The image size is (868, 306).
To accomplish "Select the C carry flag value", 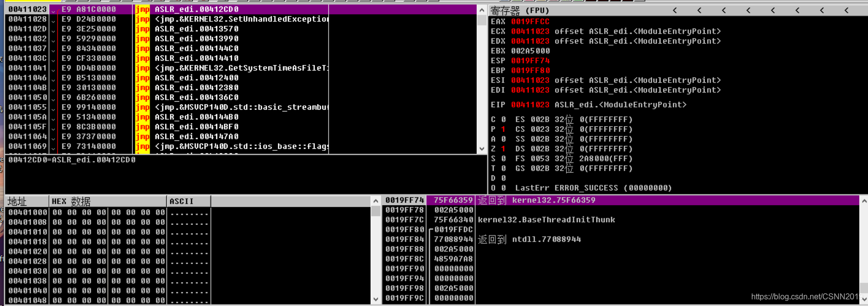I will coord(503,119).
